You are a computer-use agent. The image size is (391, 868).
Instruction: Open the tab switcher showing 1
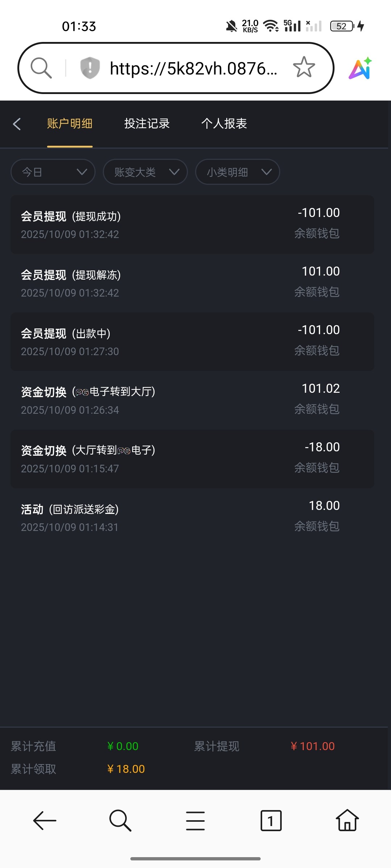[x=271, y=821]
